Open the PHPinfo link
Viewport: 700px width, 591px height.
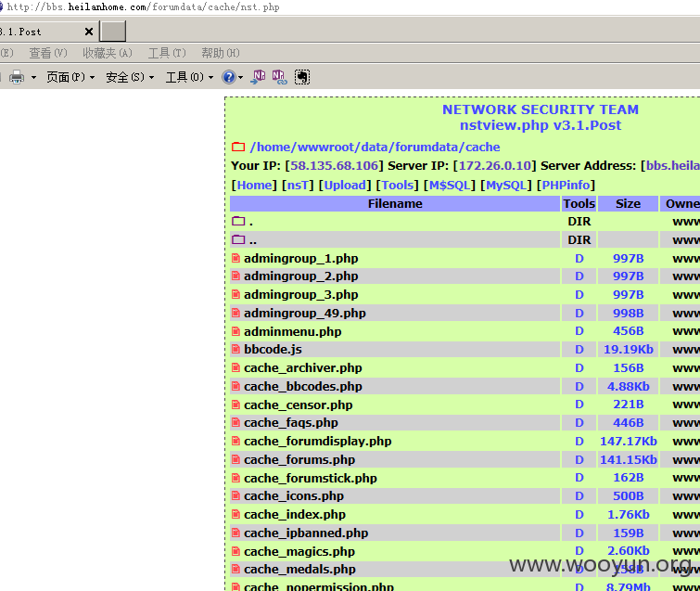pyautogui.click(x=566, y=185)
